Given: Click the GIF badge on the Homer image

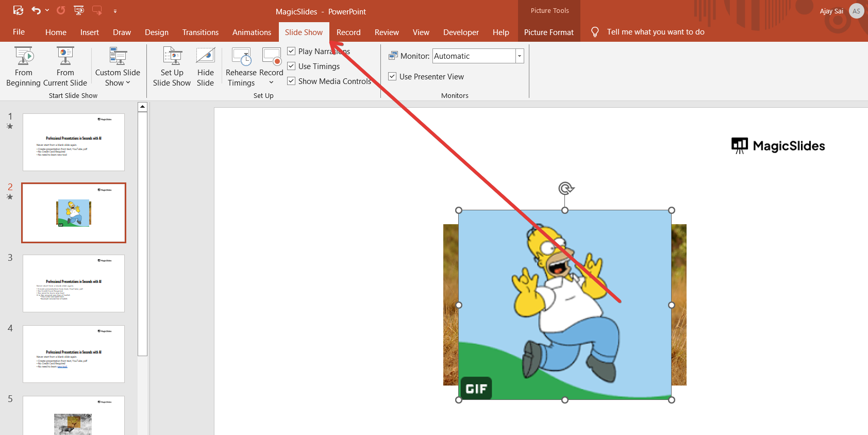Looking at the screenshot, I should 476,389.
